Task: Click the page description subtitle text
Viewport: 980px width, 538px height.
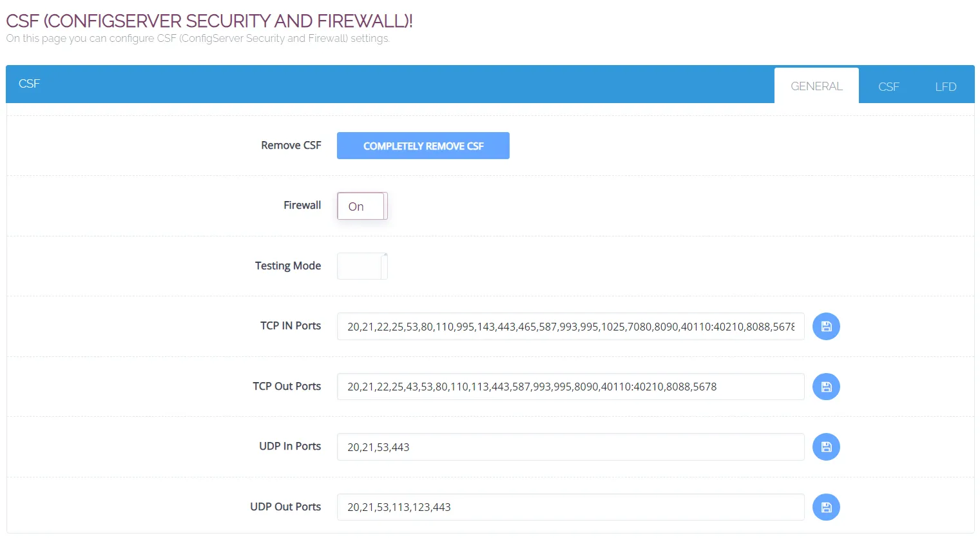Action: [x=198, y=38]
